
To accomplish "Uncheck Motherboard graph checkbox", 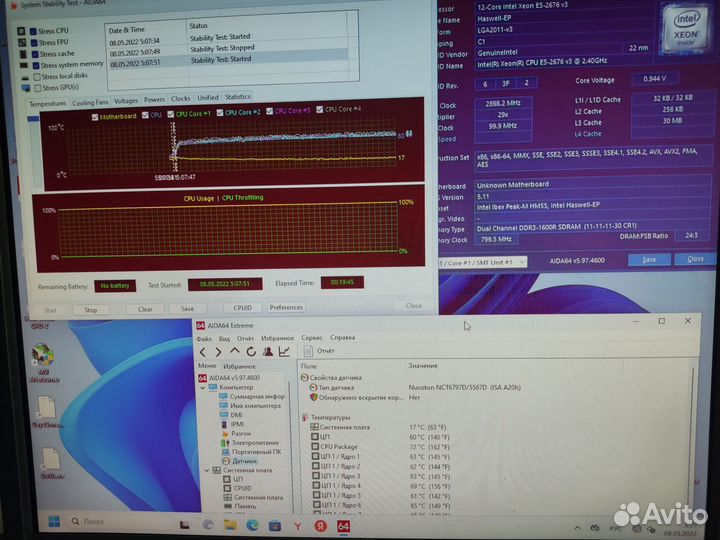I will [95, 117].
